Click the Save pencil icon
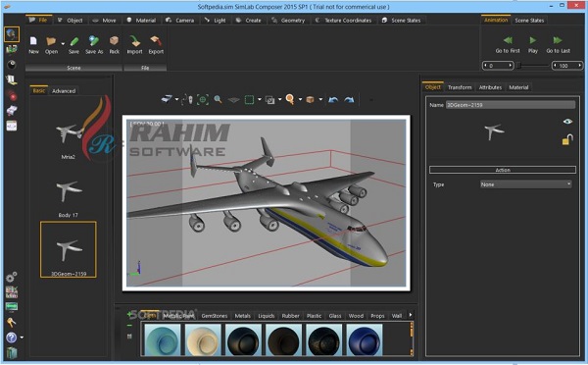Viewport: 588px width, 365px height. [73, 40]
